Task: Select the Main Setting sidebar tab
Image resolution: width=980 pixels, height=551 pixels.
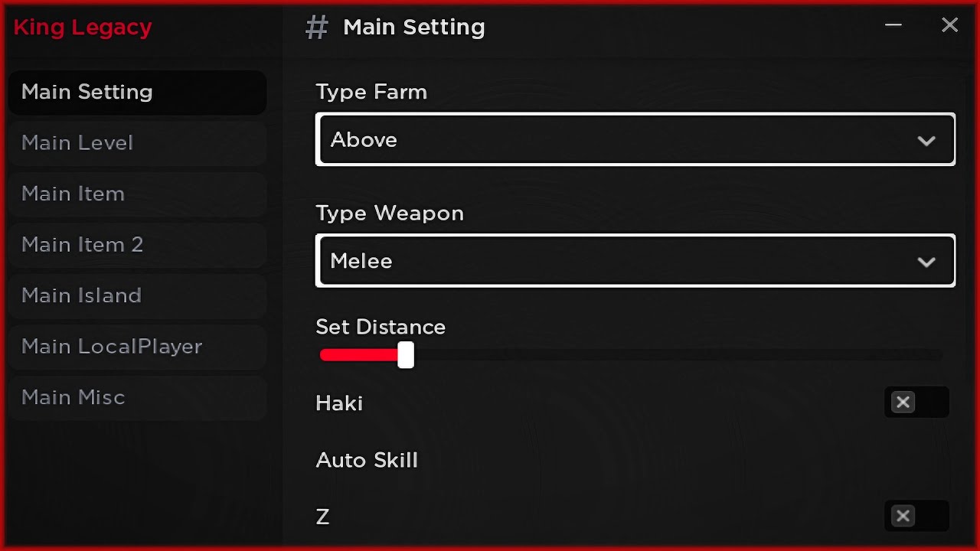Action: coord(87,92)
